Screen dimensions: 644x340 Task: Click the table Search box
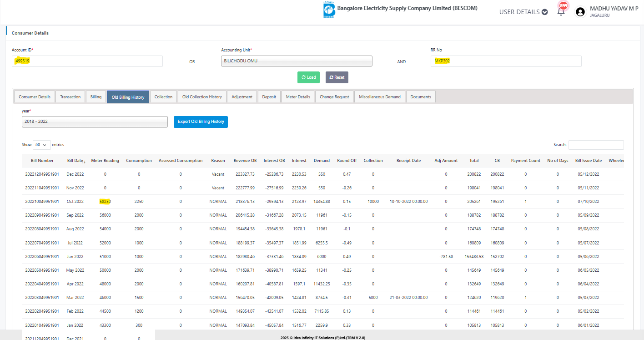[x=596, y=145]
